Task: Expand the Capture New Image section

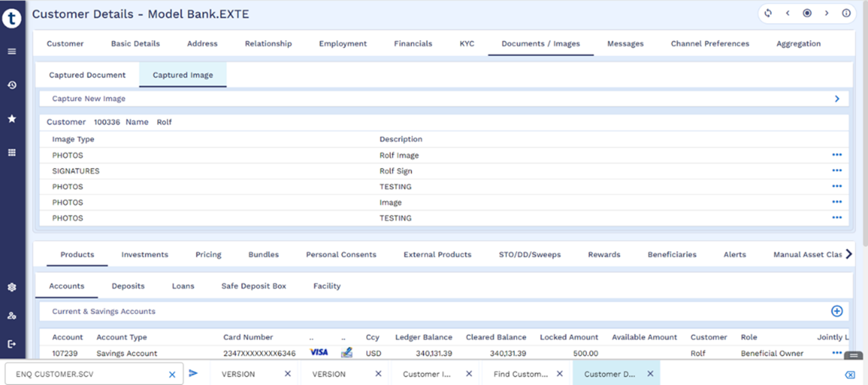Action: 836,99
